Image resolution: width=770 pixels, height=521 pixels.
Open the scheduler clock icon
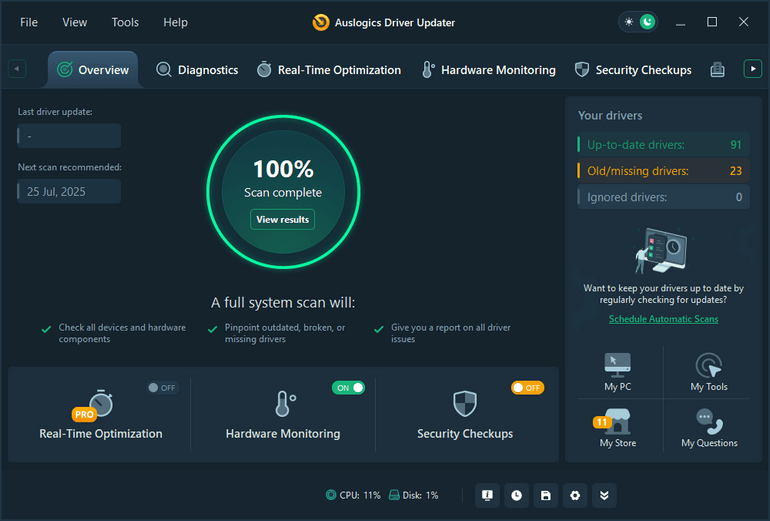click(517, 495)
